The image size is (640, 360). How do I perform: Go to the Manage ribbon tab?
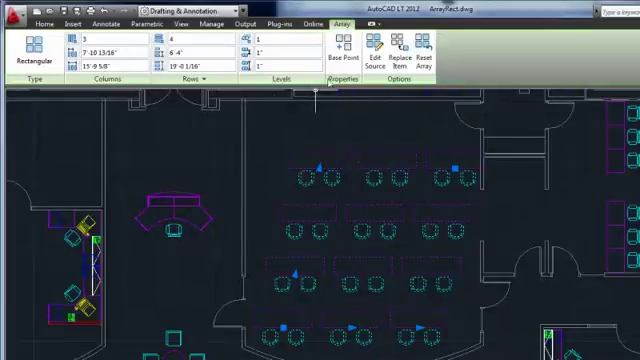click(x=211, y=24)
